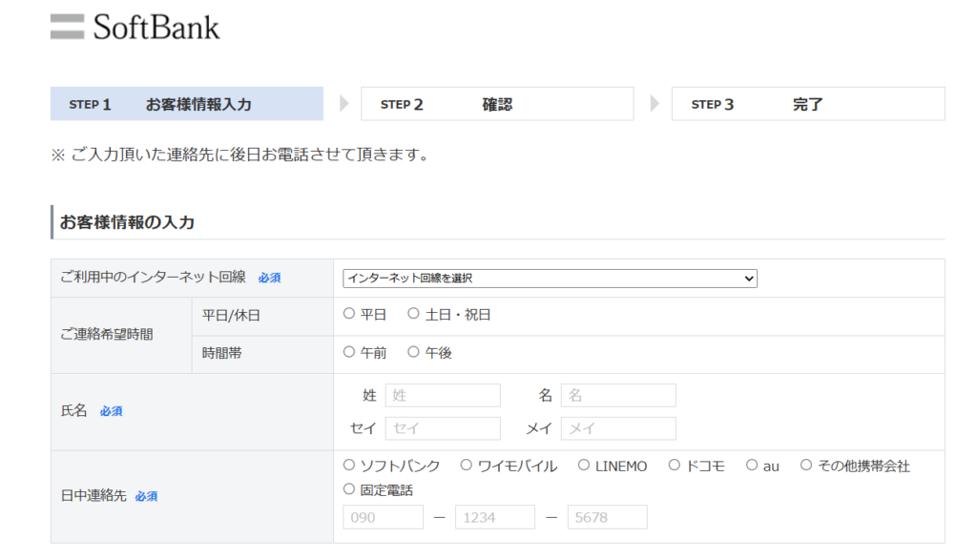The height and width of the screenshot is (560, 977).
Task: Select ソフトバンク as the carrier
Action: (x=349, y=466)
